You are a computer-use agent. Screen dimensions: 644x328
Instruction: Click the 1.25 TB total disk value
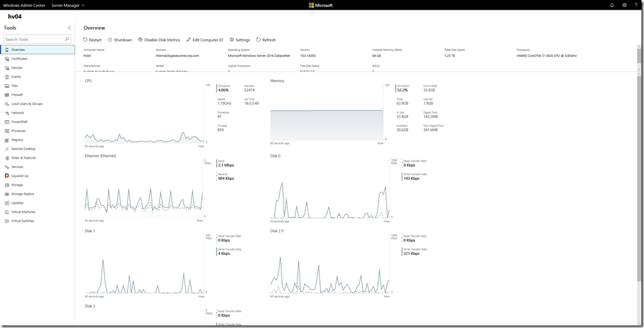click(450, 56)
